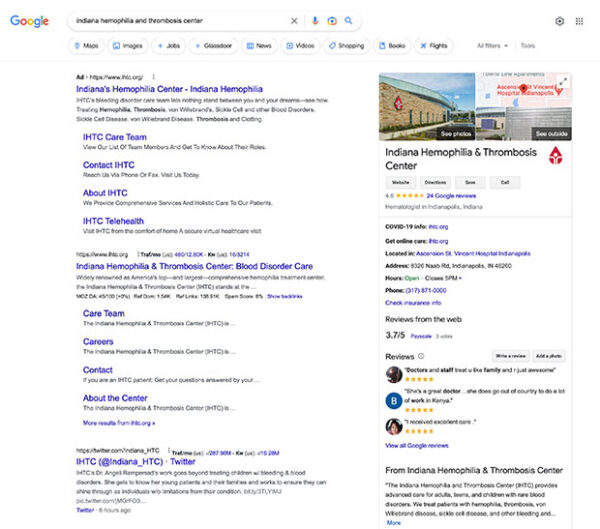Switch to the Maps filter tab
Screen dimensions: 600x529
(86, 46)
